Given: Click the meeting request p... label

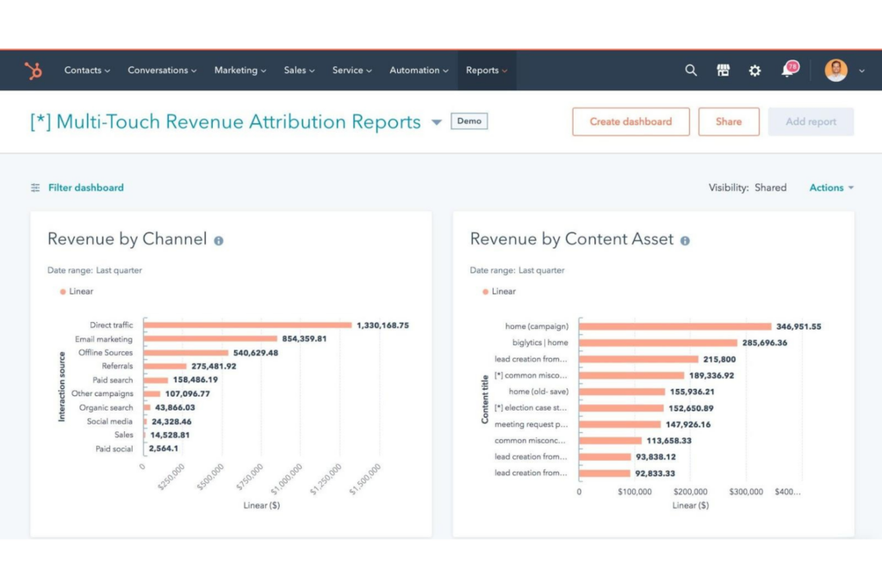Looking at the screenshot, I should pos(531,424).
